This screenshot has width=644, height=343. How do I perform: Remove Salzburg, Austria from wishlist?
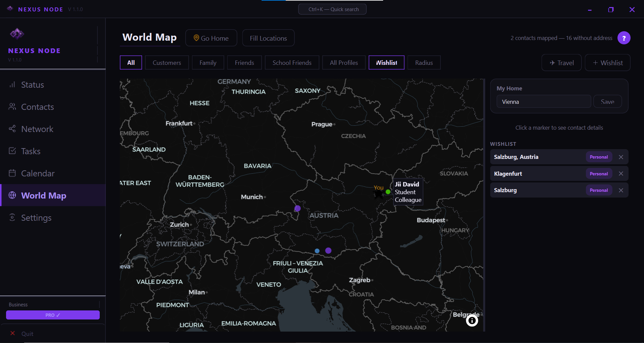(x=621, y=157)
